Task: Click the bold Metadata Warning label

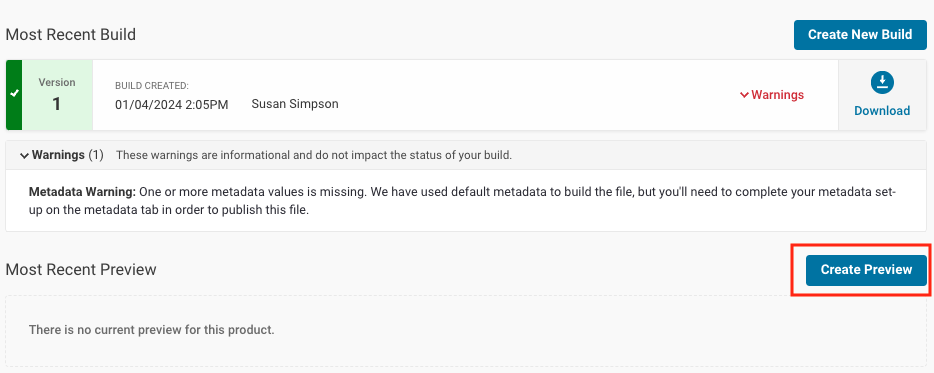Action: point(83,192)
